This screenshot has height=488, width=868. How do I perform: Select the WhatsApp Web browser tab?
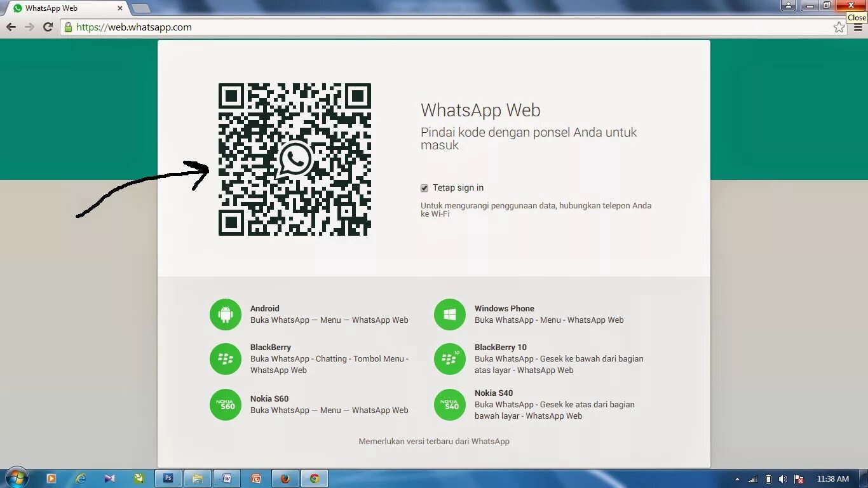click(x=66, y=8)
